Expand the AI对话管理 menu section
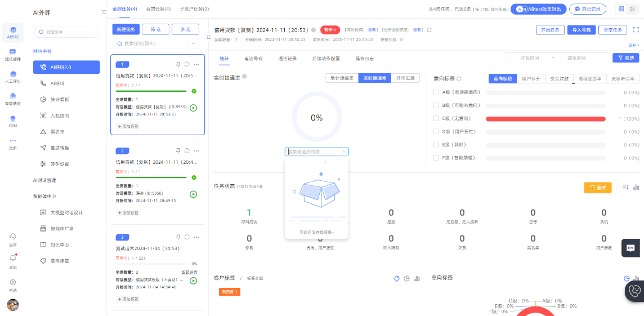The width and height of the screenshot is (644, 316). [44, 180]
